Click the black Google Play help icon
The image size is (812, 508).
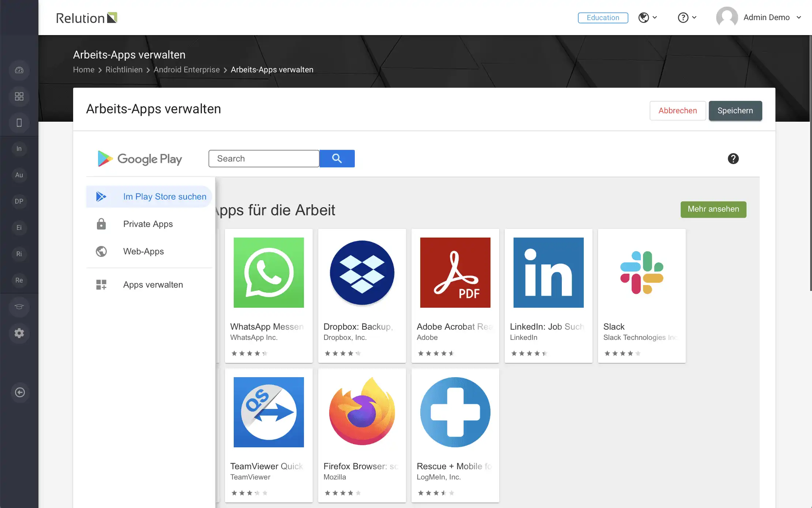733,159
